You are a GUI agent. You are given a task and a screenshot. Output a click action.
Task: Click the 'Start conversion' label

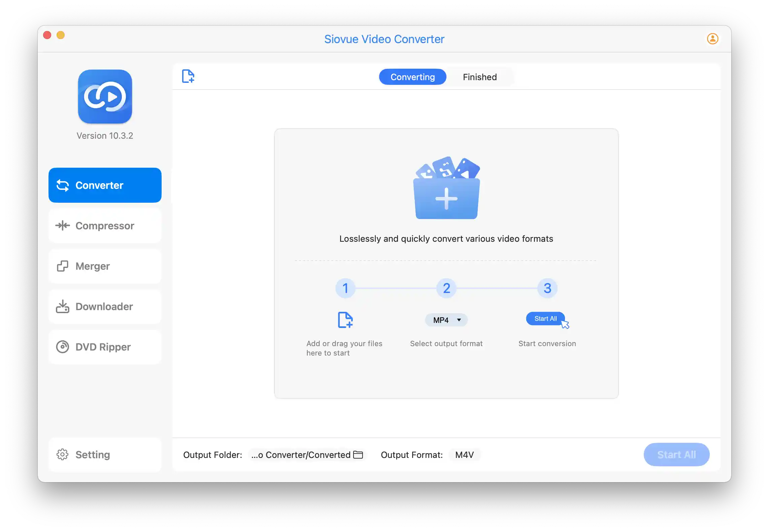[x=547, y=343]
